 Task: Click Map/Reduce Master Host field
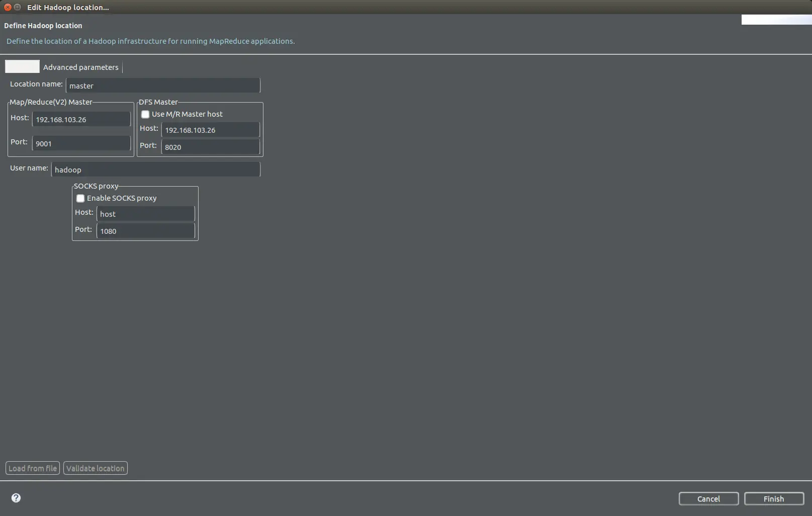click(81, 119)
